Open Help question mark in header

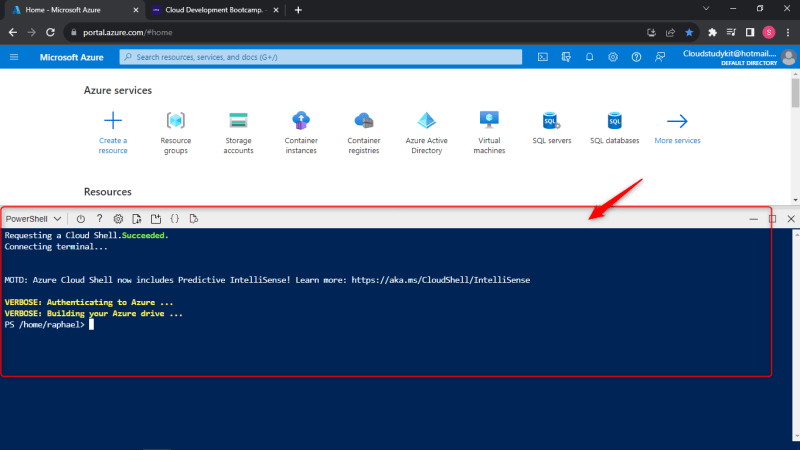[636, 57]
